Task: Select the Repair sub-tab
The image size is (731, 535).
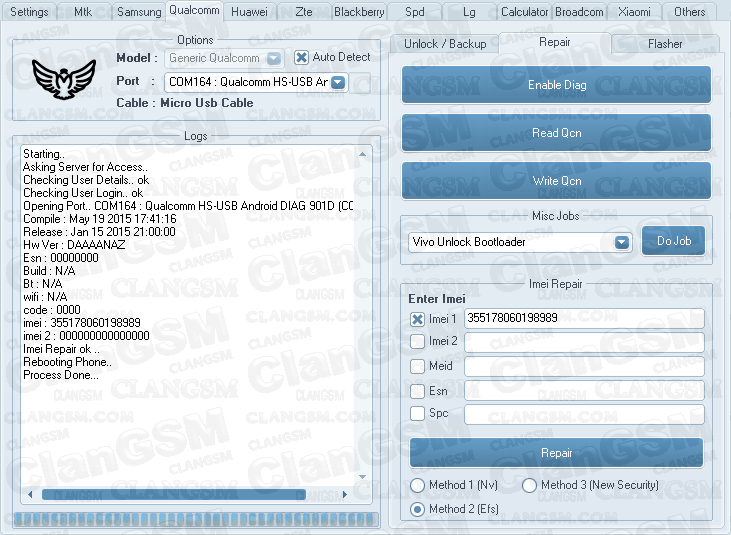Action: coord(555,42)
